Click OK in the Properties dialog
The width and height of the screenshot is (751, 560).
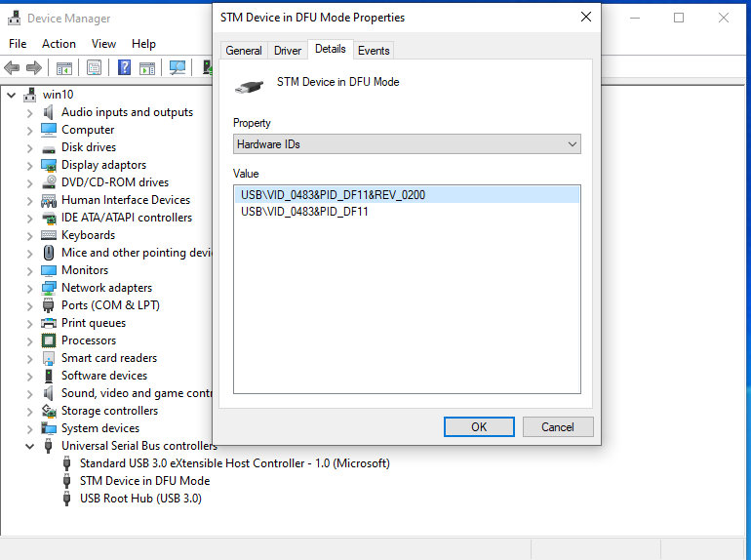pos(479,426)
